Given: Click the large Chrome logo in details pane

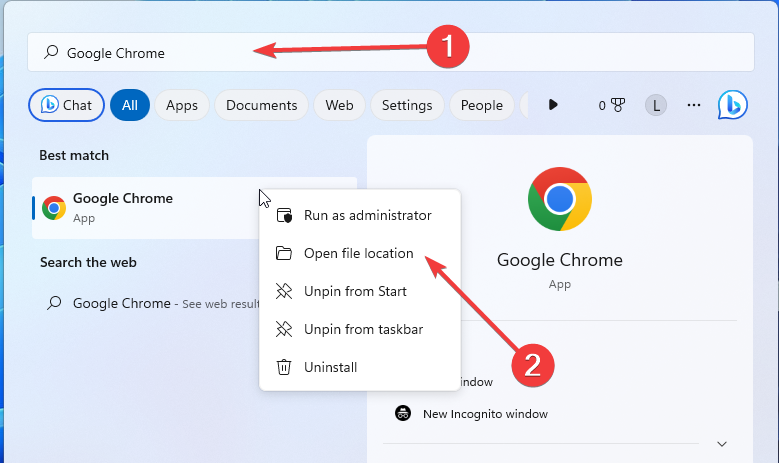Looking at the screenshot, I should click(559, 199).
